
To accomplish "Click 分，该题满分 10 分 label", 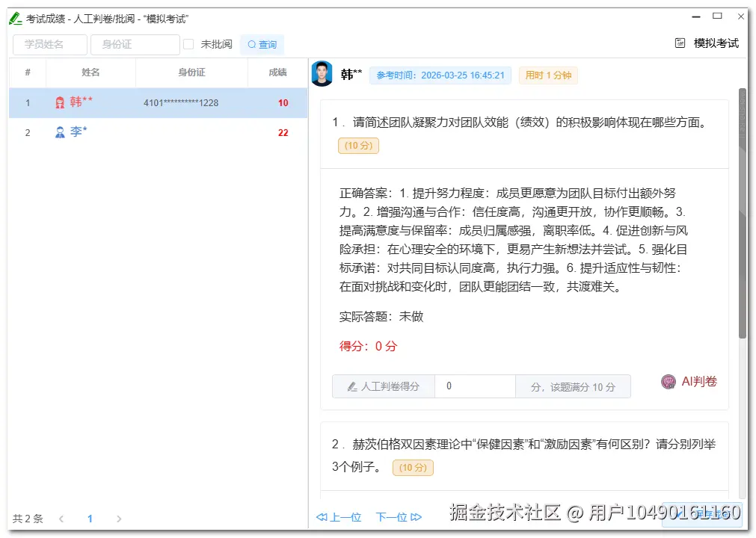I will tap(574, 387).
